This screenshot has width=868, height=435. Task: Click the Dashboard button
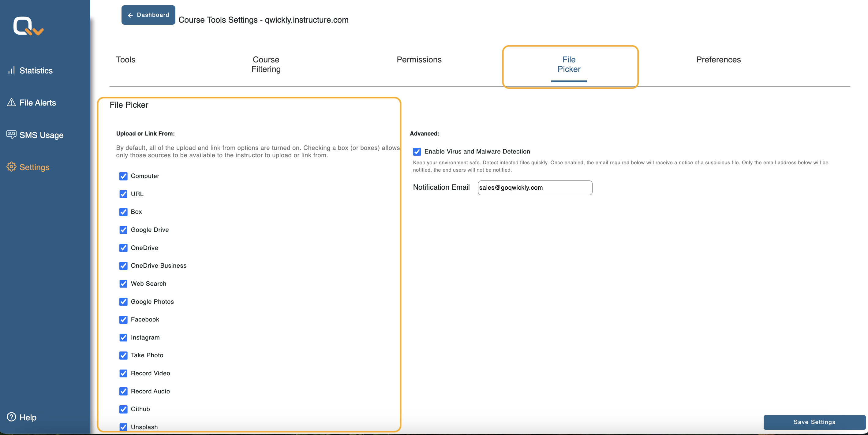pyautogui.click(x=148, y=15)
